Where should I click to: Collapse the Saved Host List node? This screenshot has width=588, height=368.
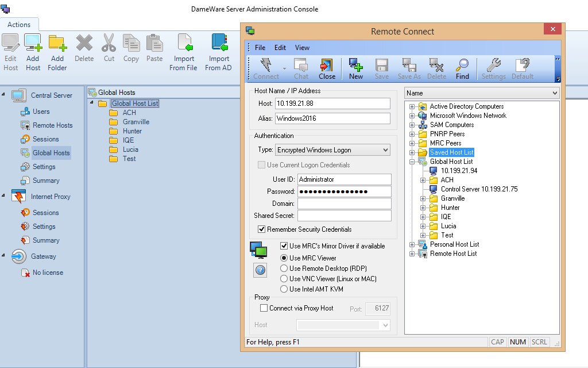click(x=412, y=152)
